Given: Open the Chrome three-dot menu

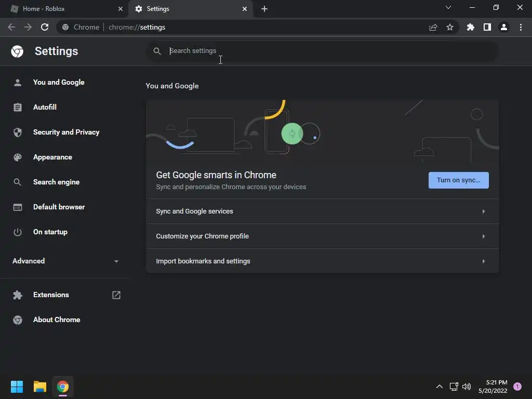Looking at the screenshot, I should (521, 27).
